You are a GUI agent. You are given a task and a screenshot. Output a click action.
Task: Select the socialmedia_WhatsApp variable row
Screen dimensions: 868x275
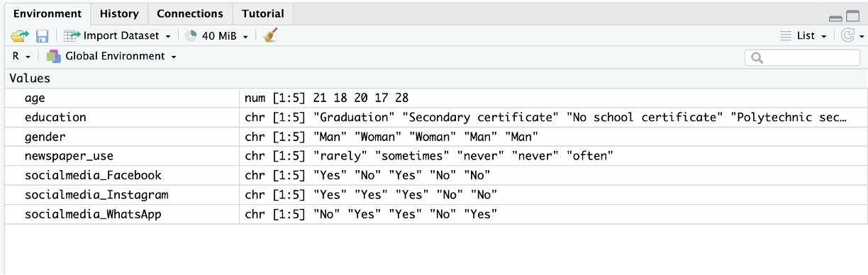click(436, 213)
